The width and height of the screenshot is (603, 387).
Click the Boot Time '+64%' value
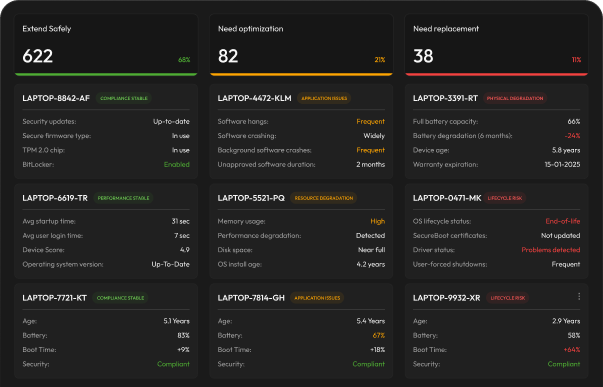571,350
